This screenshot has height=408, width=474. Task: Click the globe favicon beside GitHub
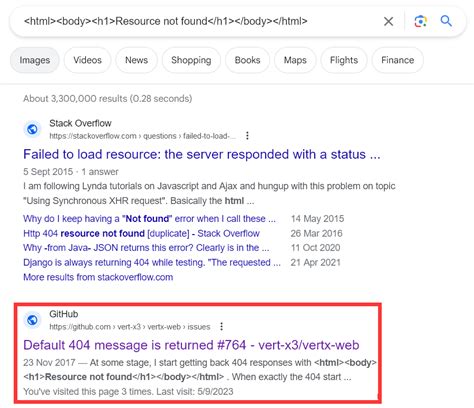(x=32, y=320)
